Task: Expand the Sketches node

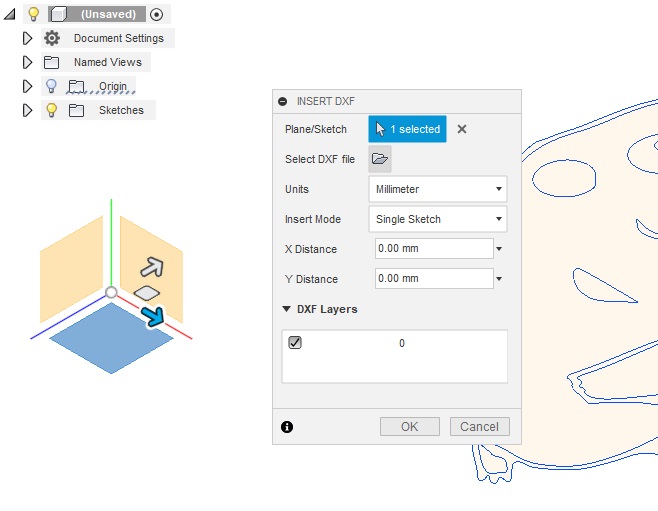Action: tap(27, 110)
